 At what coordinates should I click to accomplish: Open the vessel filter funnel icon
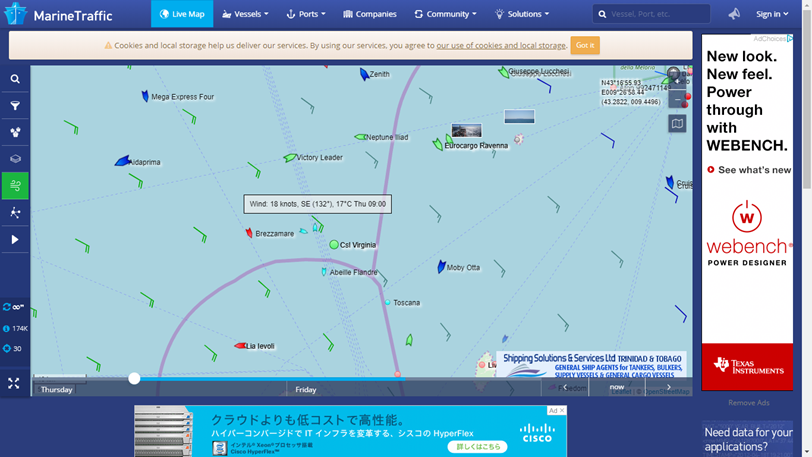[15, 106]
